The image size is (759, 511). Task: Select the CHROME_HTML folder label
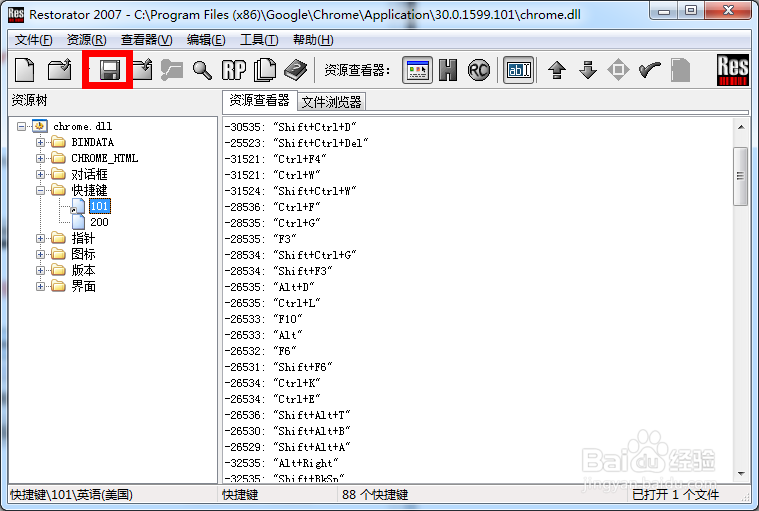pos(105,158)
